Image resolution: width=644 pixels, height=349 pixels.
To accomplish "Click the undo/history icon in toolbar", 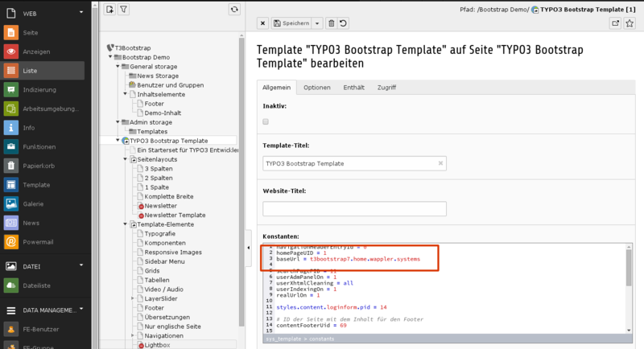I will coord(343,23).
